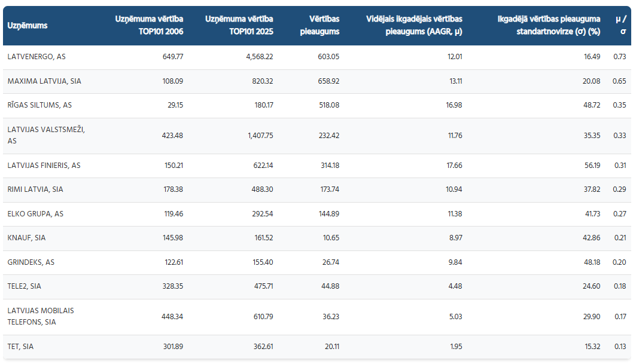Click the KNAUF, SIA row name
Image resolution: width=636 pixels, height=364 pixels.
point(26,238)
